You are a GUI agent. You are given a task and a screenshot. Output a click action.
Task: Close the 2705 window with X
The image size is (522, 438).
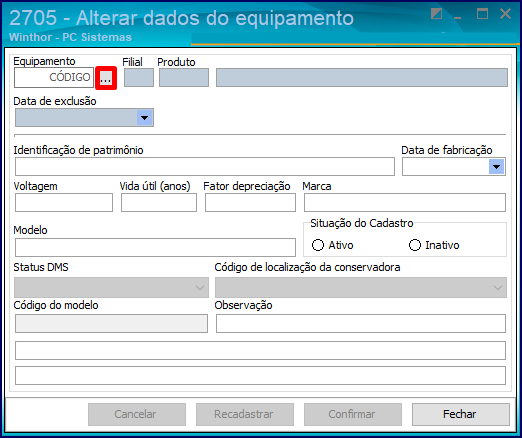506,14
